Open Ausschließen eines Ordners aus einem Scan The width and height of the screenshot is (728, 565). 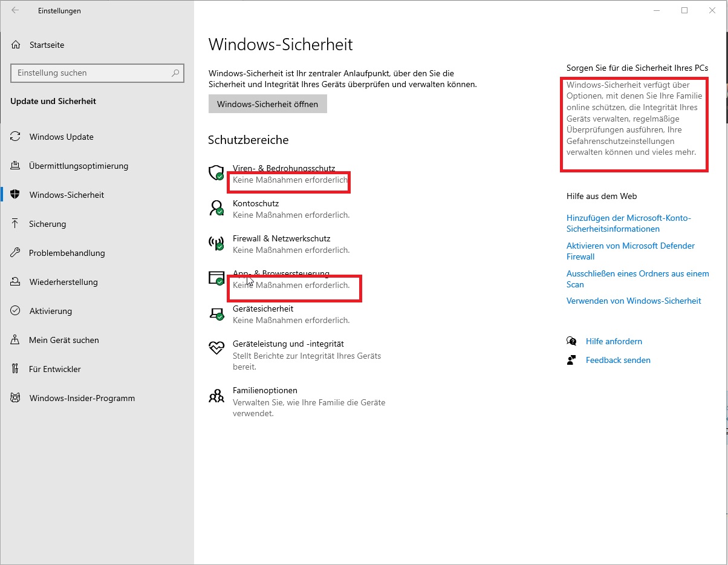638,279
